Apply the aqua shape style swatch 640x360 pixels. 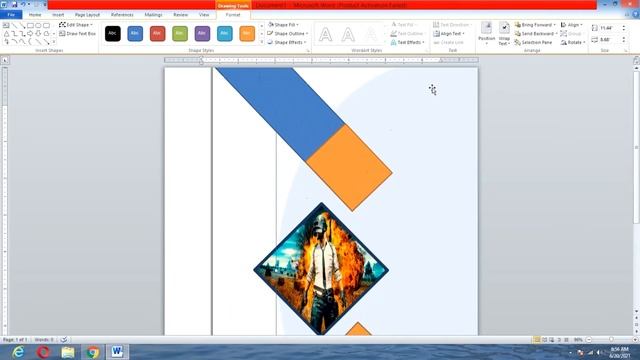pos(225,33)
